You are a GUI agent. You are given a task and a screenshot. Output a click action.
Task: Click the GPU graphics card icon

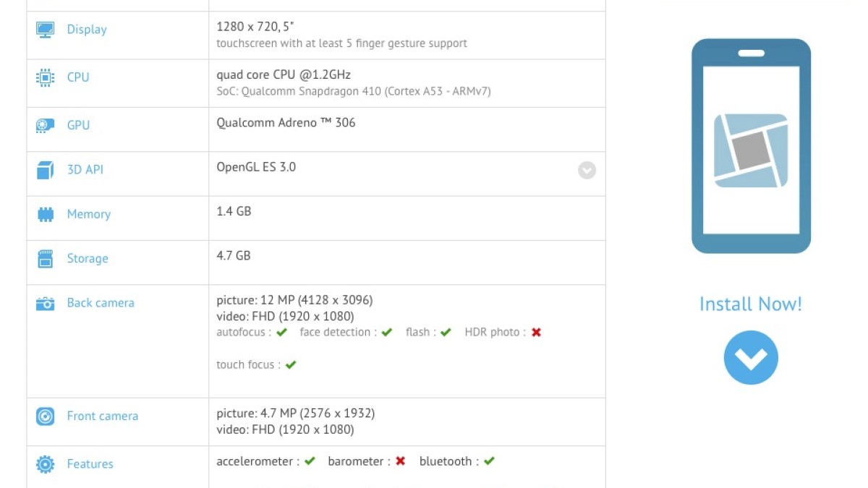click(45, 125)
